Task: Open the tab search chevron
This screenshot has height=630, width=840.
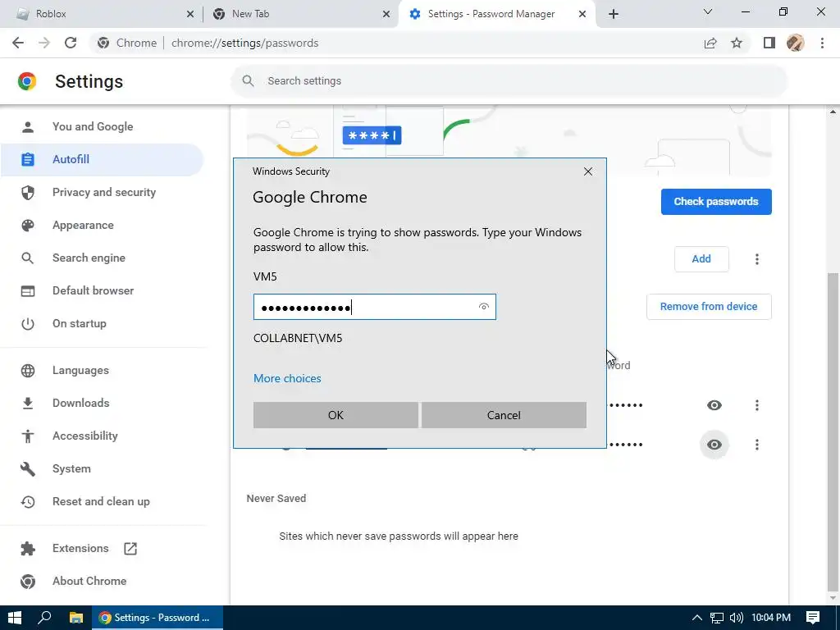Action: tap(708, 11)
